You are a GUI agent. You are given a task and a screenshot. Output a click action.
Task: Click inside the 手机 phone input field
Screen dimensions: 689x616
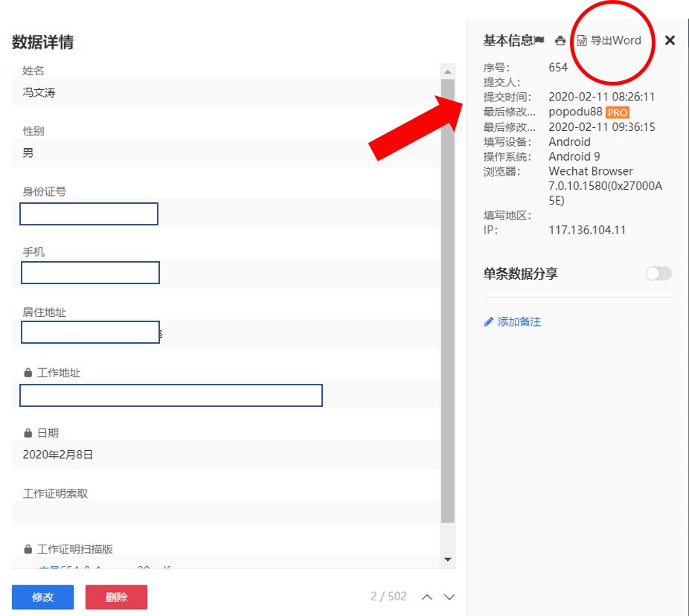[89, 272]
